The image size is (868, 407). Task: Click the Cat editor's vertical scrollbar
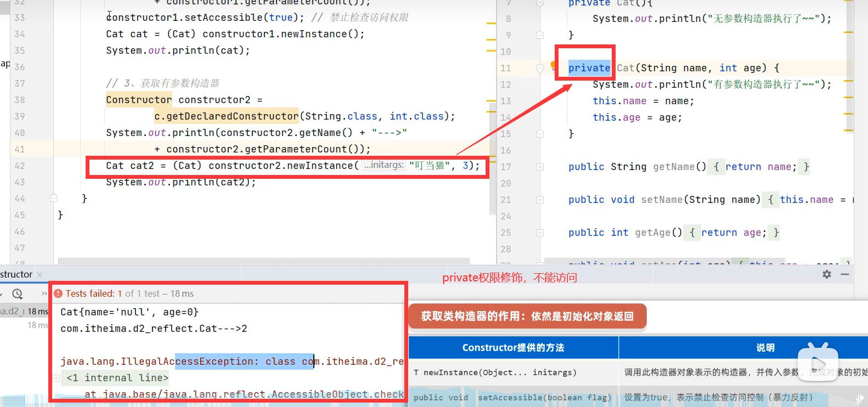pos(849,66)
